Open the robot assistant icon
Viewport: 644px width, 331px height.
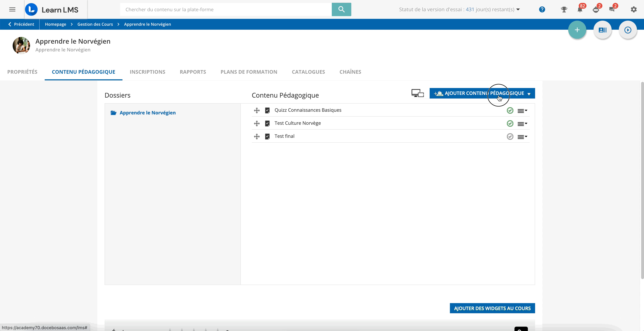point(596,10)
